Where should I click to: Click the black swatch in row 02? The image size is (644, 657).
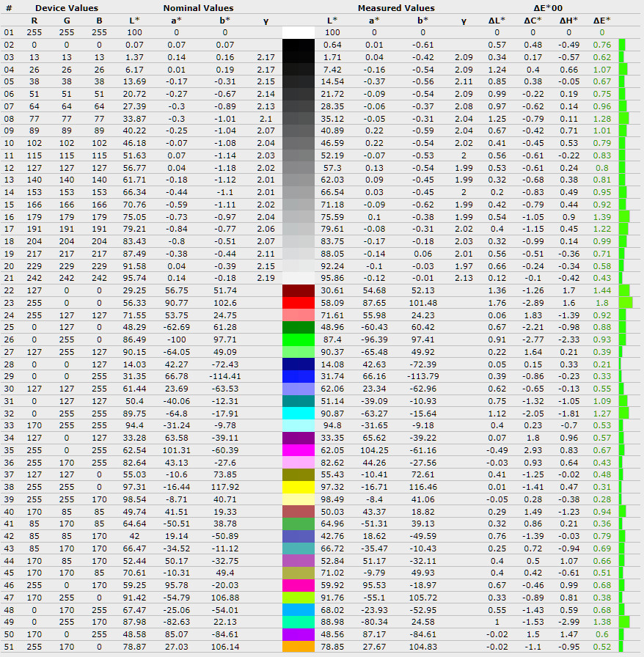point(299,45)
